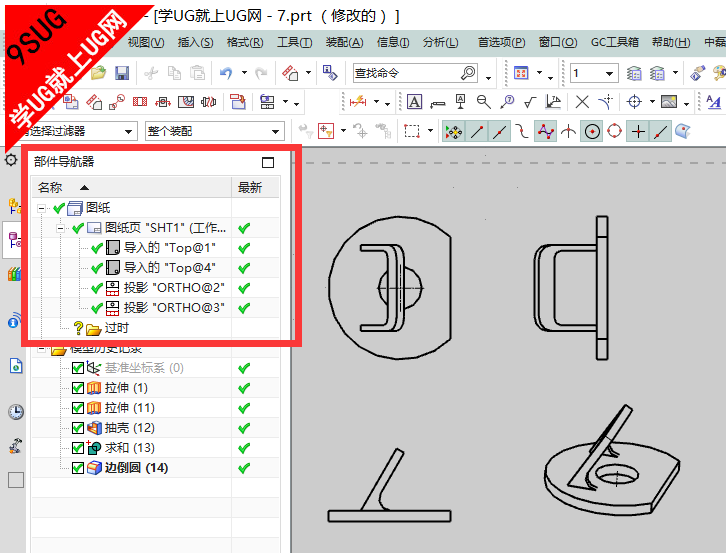Toggle Arc Center snap

click(592, 132)
